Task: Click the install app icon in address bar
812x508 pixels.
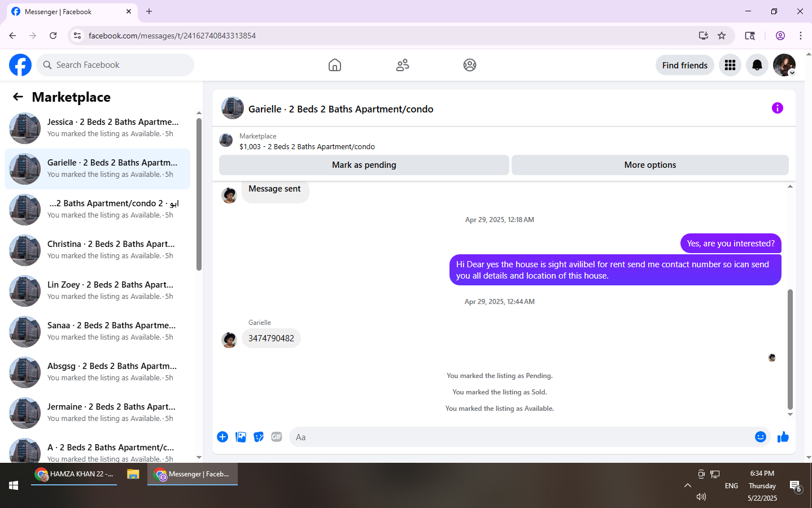Action: pyautogui.click(x=704, y=36)
